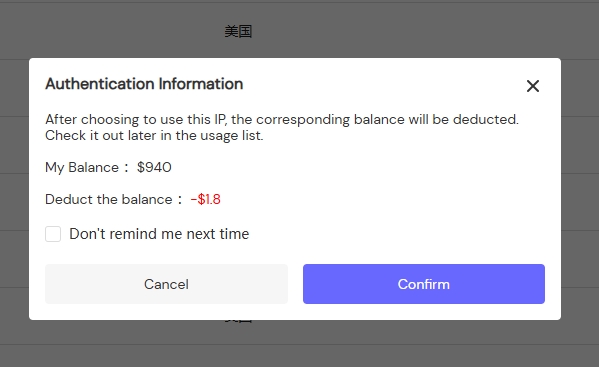Select the $940 balance value

coord(154,167)
